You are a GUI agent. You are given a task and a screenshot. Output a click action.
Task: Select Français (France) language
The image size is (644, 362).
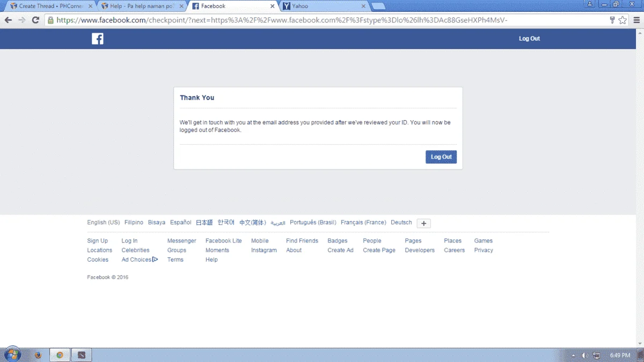tap(363, 223)
